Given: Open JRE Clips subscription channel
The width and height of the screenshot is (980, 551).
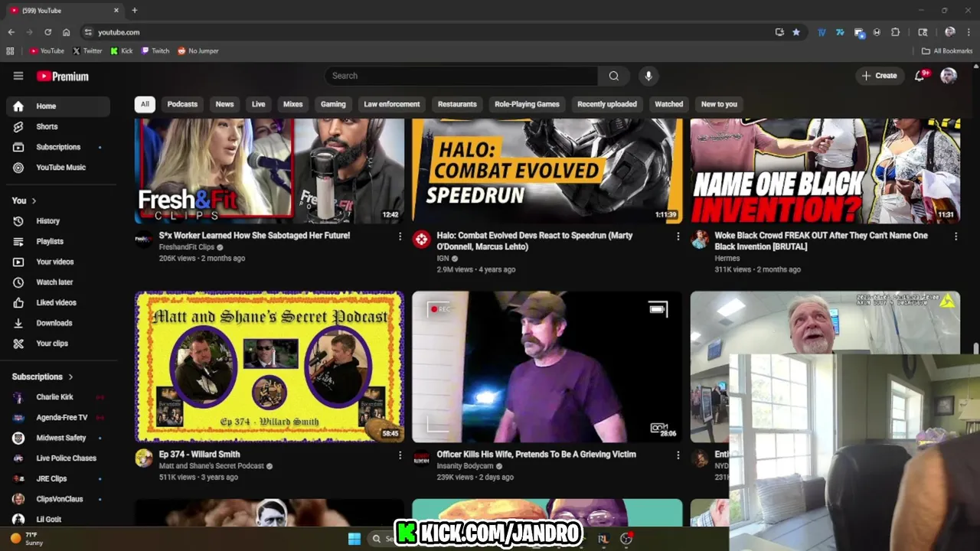Looking at the screenshot, I should click(58, 478).
